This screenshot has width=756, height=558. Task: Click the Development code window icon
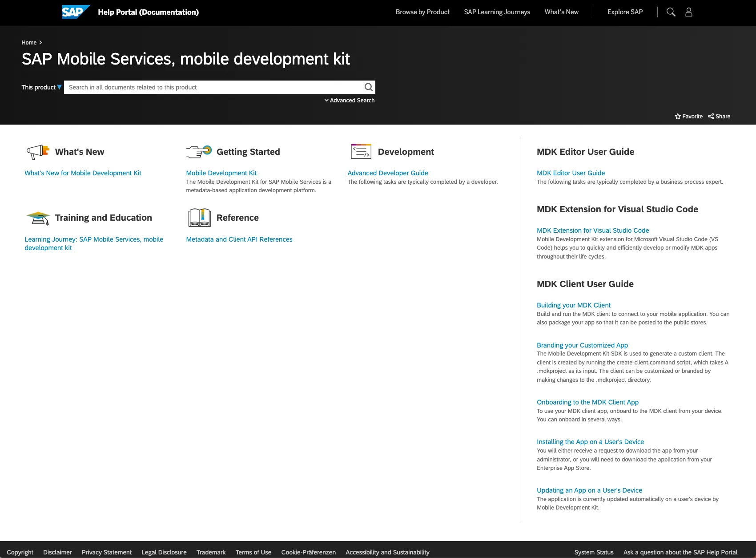point(361,152)
